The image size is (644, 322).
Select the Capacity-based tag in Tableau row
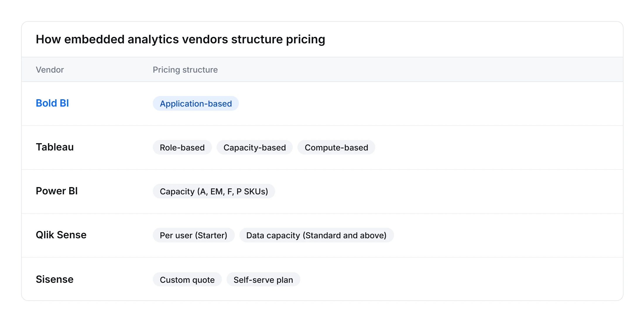(255, 148)
